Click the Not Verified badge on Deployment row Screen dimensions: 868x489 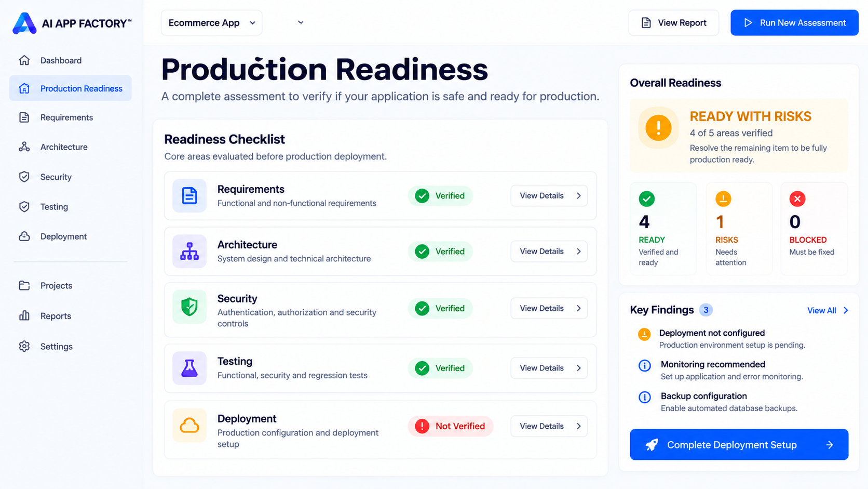[451, 426]
